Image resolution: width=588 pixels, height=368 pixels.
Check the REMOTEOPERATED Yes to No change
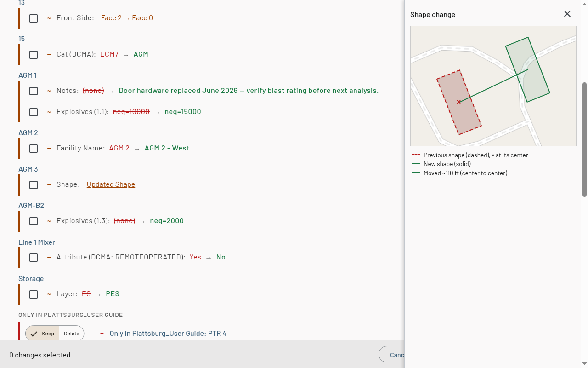click(x=34, y=258)
